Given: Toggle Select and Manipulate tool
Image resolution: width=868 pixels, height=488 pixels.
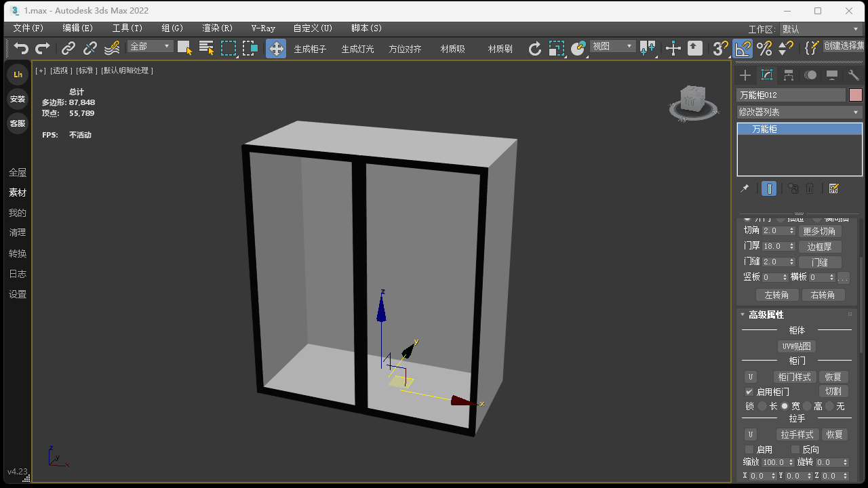Looking at the screenshot, I should (673, 48).
